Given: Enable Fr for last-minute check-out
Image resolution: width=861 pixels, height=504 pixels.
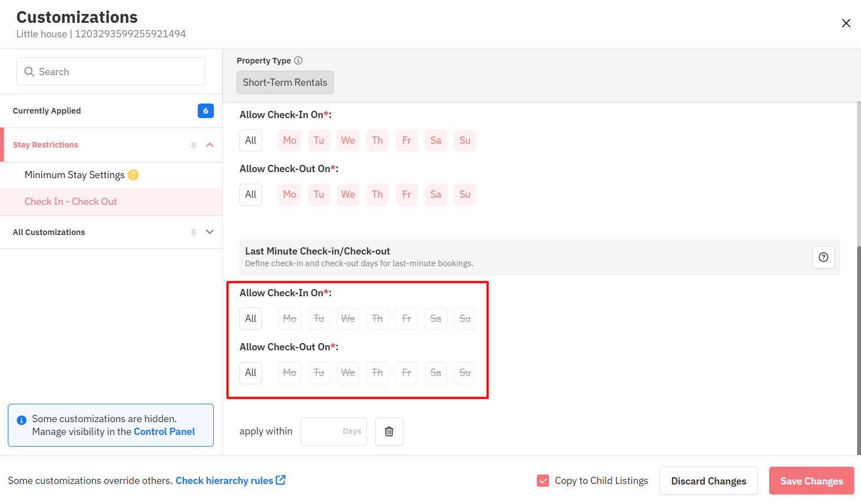Looking at the screenshot, I should (x=407, y=373).
